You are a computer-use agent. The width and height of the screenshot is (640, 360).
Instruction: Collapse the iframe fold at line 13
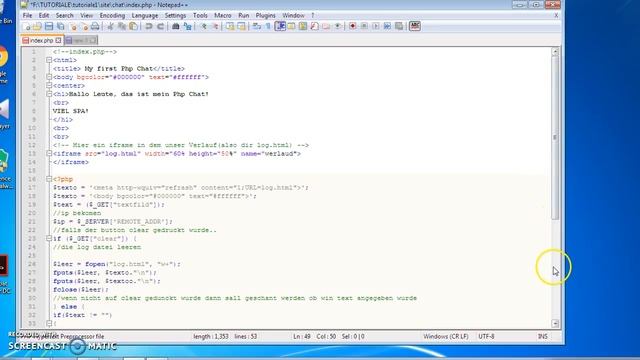[x=49, y=154]
